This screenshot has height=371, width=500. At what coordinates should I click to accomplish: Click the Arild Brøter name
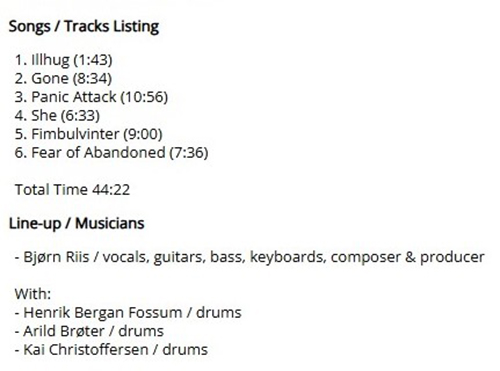click(64, 331)
